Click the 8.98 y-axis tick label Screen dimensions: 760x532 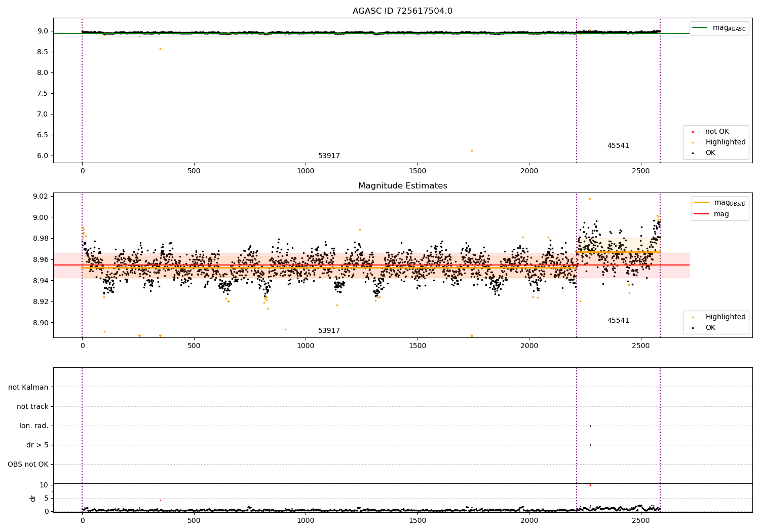tap(40, 239)
